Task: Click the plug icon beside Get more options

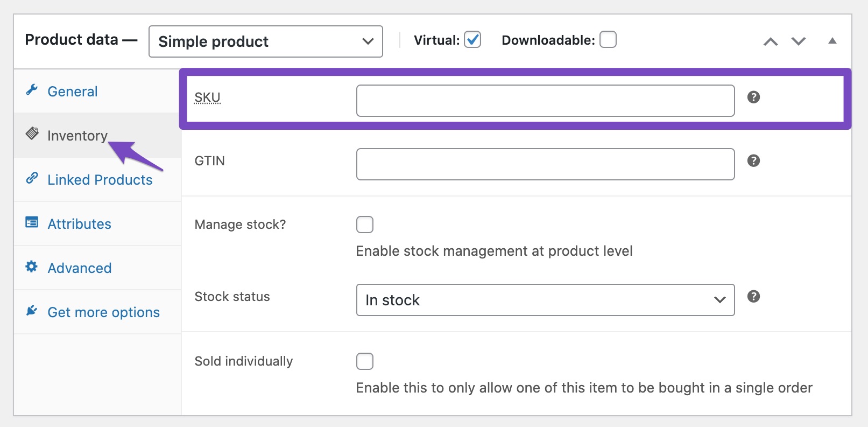Action: 32,311
